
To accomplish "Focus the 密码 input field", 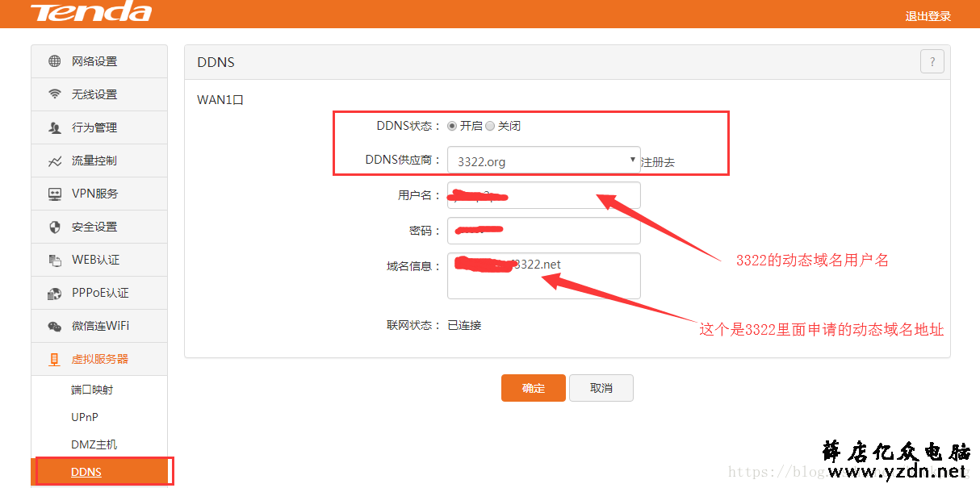I will 544,230.
